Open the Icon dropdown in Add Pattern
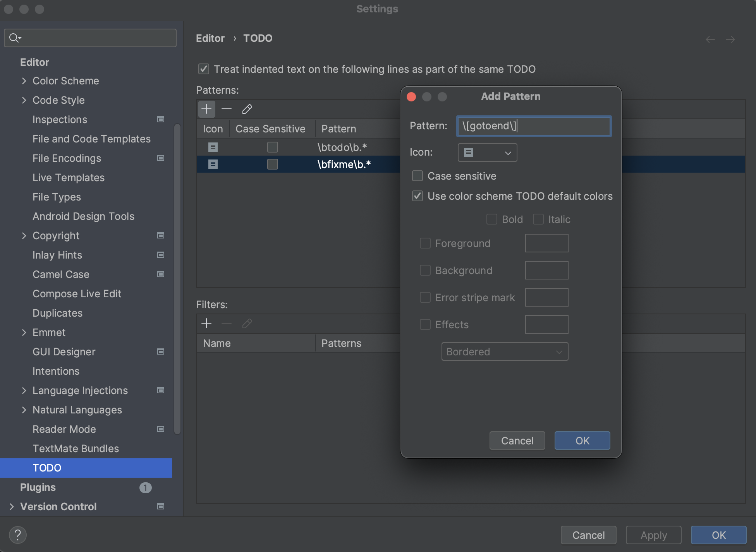Screen dimensions: 756x552 click(x=487, y=153)
